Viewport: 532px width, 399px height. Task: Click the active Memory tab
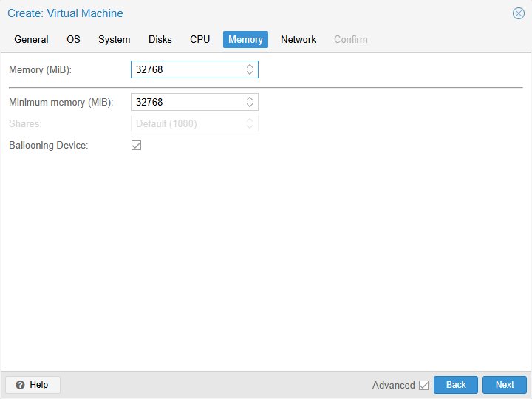(245, 40)
